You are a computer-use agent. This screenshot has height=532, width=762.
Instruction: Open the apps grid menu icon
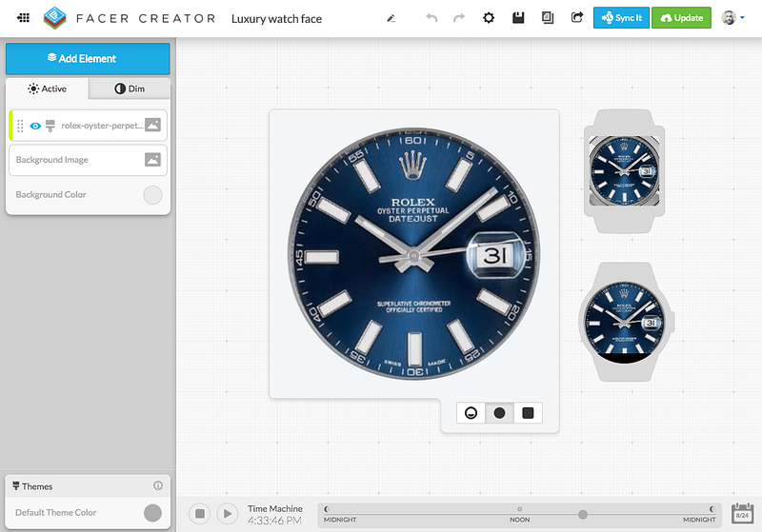pyautogui.click(x=23, y=18)
